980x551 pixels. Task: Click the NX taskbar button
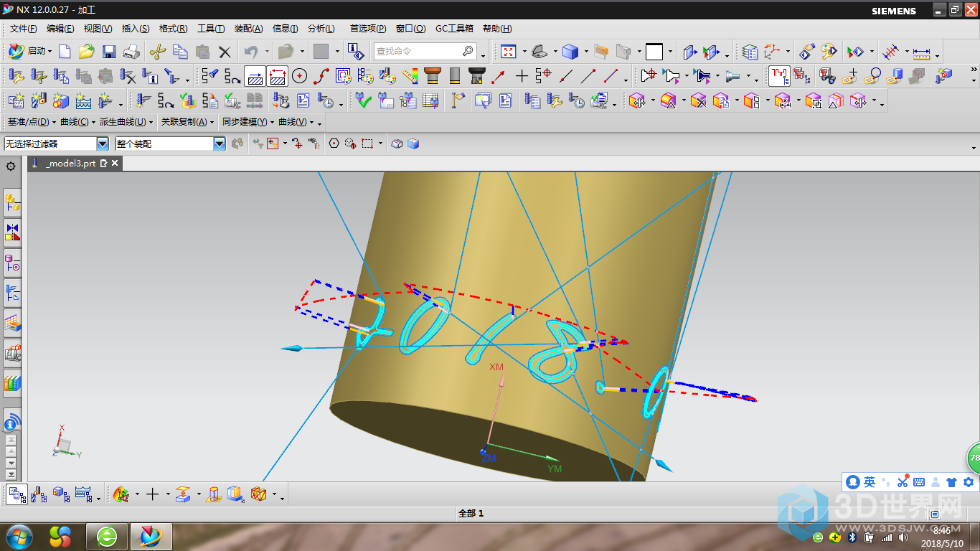(151, 536)
